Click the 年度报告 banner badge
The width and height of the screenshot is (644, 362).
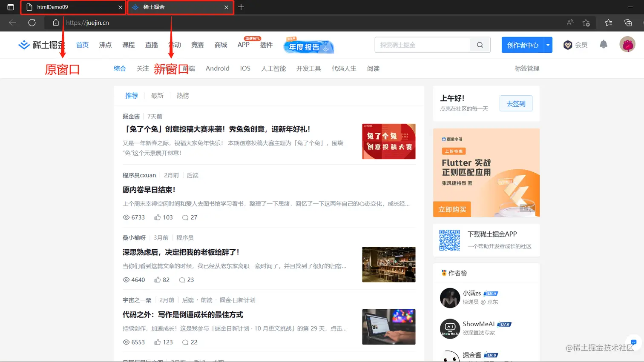[309, 46]
